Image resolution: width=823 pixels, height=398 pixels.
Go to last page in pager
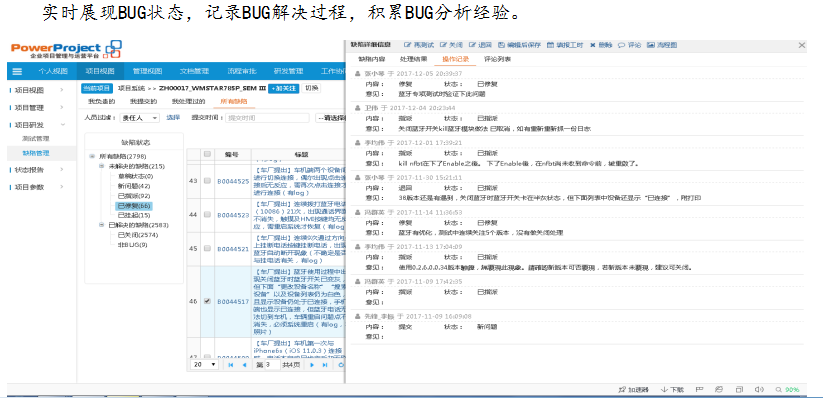325,364
